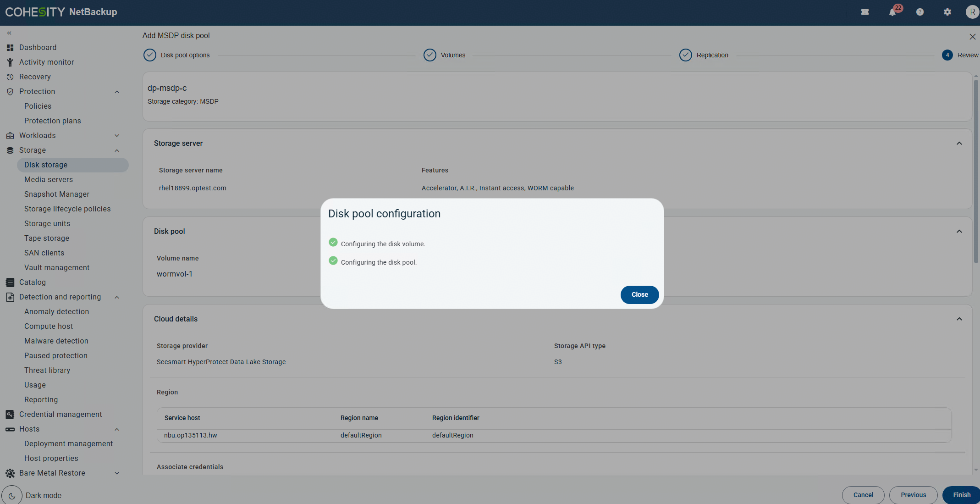The width and height of the screenshot is (980, 504).
Task: Click the review page vertical scrollbar
Action: (976, 172)
